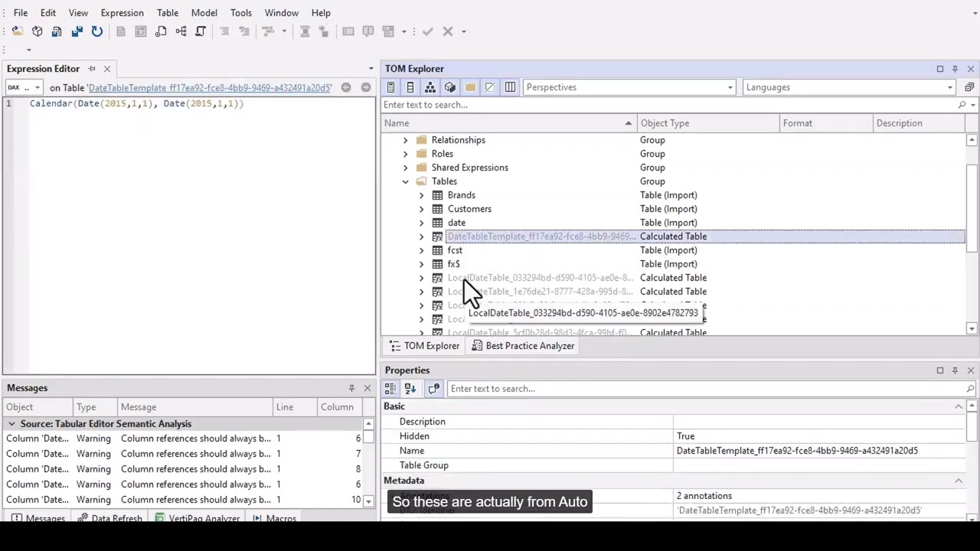980x551 pixels.
Task: Open the VertiPaq Analyzer tab
Action: coord(197,518)
